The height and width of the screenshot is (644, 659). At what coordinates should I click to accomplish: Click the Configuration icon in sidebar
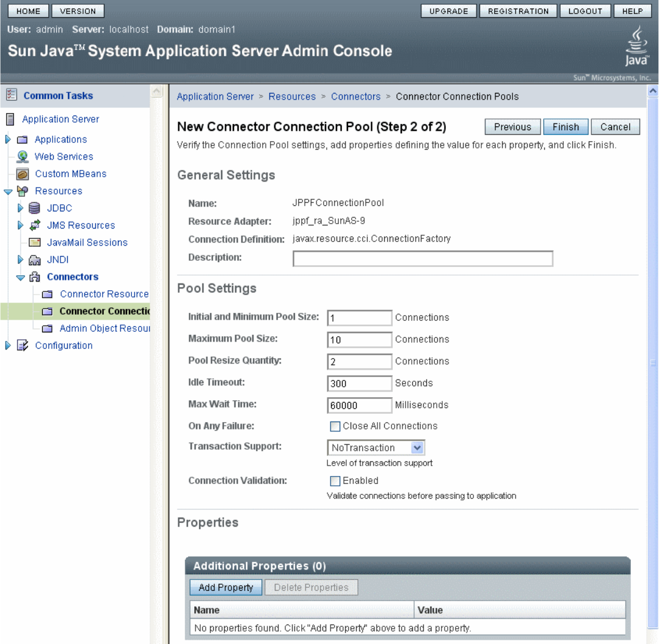[x=22, y=346]
